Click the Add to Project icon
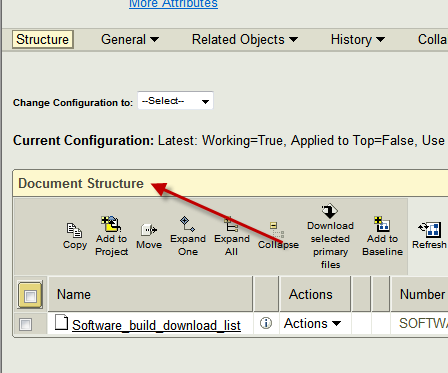Viewport: 448px width, 373px height. click(x=111, y=223)
